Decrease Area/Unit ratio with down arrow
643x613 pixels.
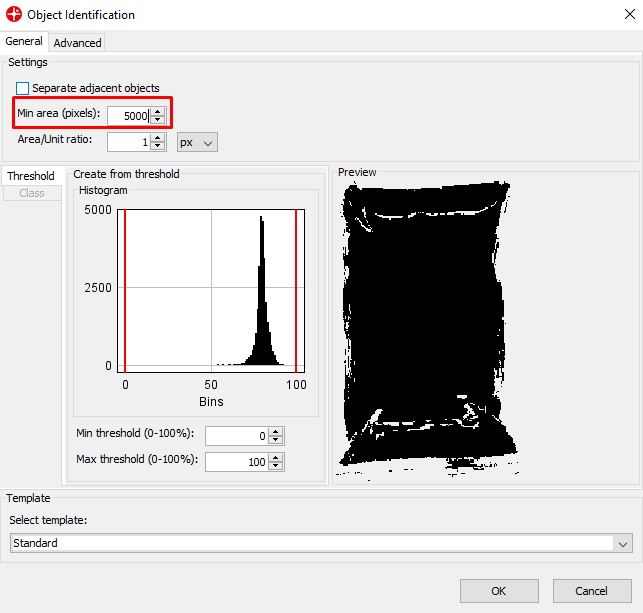[158, 147]
